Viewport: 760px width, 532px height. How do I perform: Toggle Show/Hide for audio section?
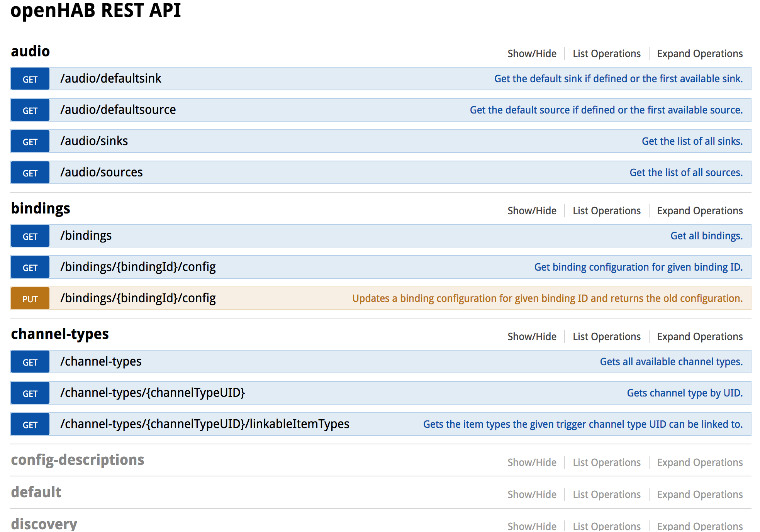(x=532, y=54)
